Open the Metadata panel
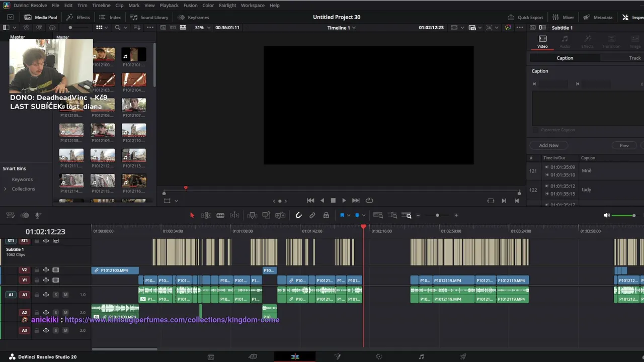The height and width of the screenshot is (362, 644). tap(598, 17)
